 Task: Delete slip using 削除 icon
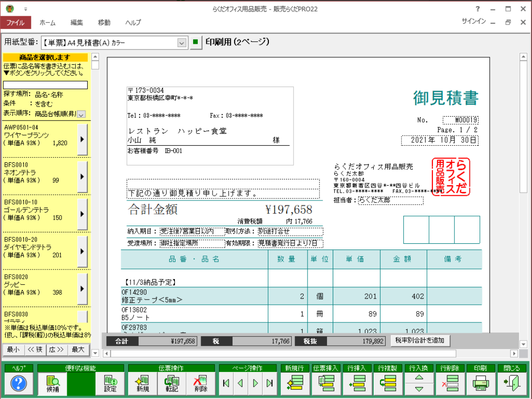200,383
